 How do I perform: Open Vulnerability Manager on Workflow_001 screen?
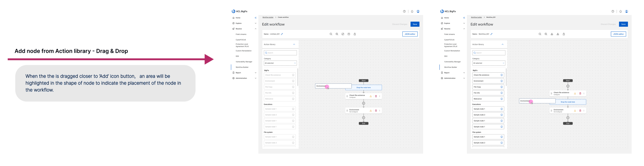[x=452, y=62]
